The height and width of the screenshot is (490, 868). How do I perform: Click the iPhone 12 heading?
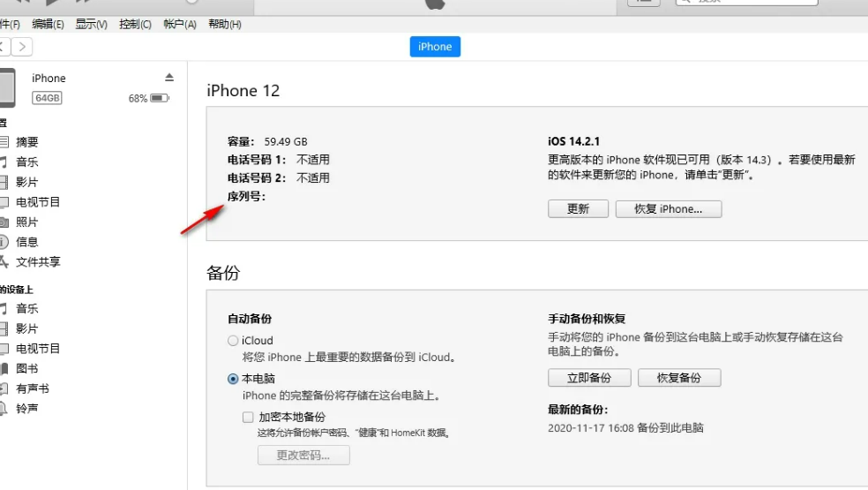click(243, 90)
